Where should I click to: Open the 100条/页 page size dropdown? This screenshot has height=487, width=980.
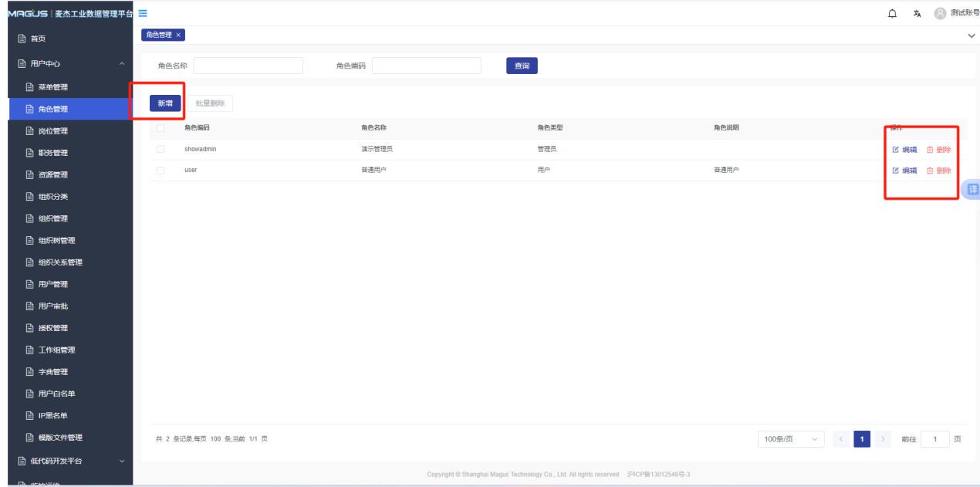pyautogui.click(x=790, y=439)
